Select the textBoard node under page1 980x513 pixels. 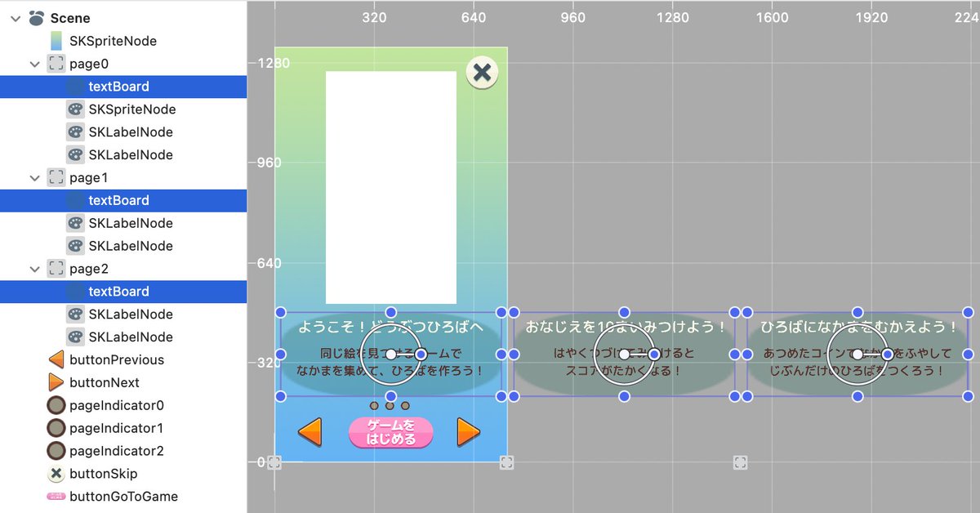(118, 200)
